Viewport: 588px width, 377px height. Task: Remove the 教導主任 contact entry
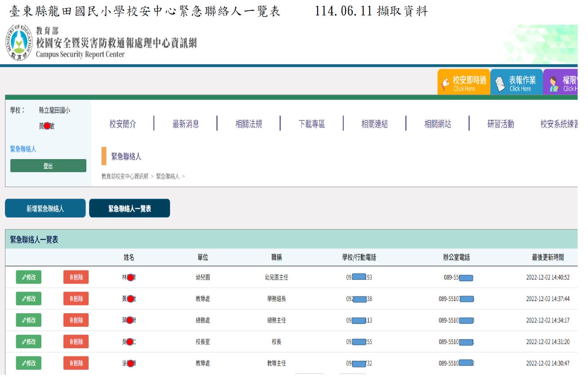[76, 363]
